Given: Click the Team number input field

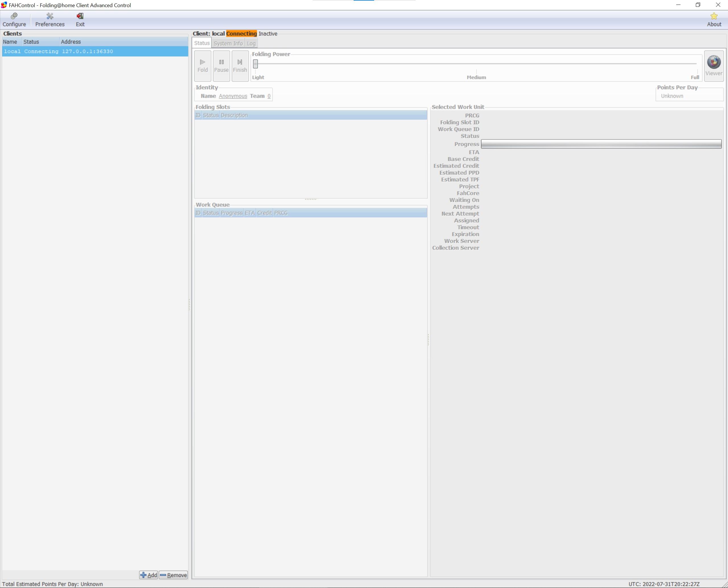Looking at the screenshot, I should (x=269, y=96).
